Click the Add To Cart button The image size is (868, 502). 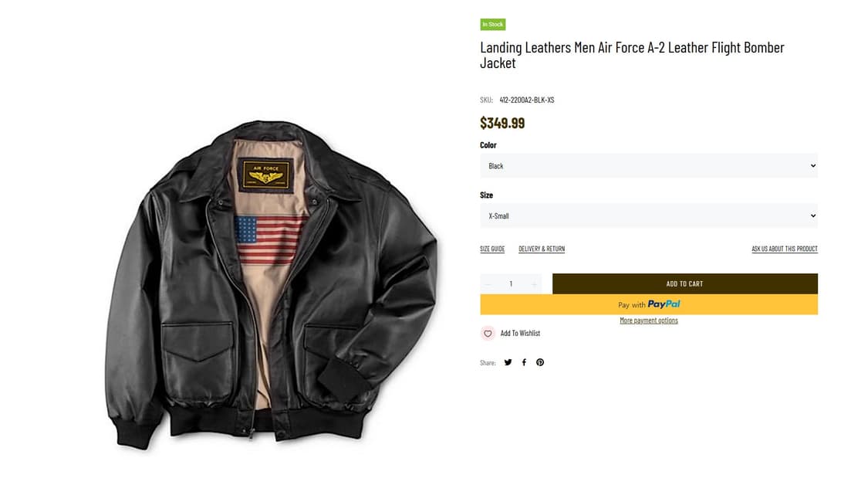pos(684,283)
